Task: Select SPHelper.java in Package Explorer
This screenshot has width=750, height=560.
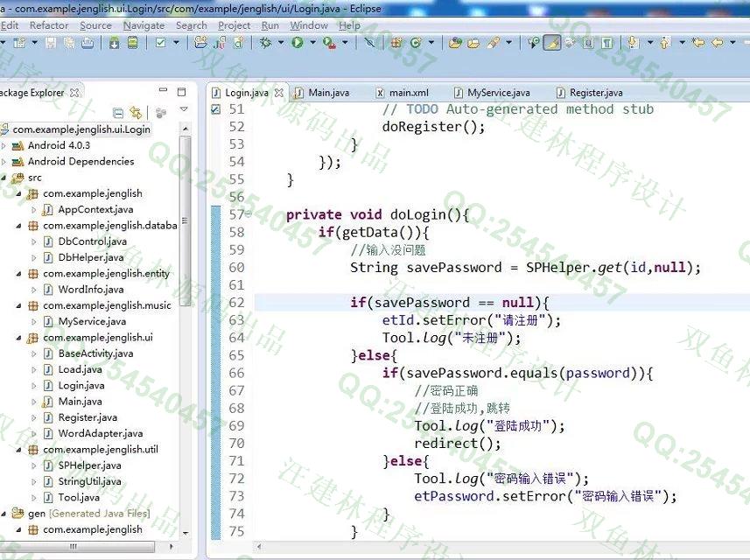Action: click(89, 465)
